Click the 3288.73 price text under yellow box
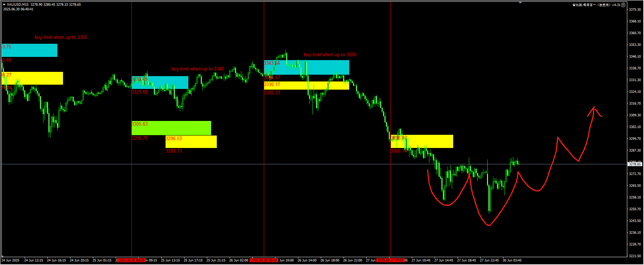Screen dimensions: 644x265 coord(174,151)
